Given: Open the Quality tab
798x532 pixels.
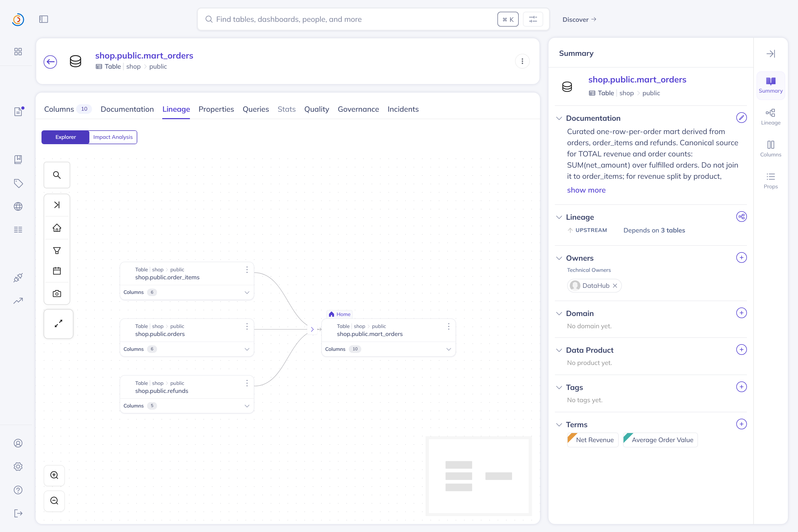Looking at the screenshot, I should coord(317,109).
